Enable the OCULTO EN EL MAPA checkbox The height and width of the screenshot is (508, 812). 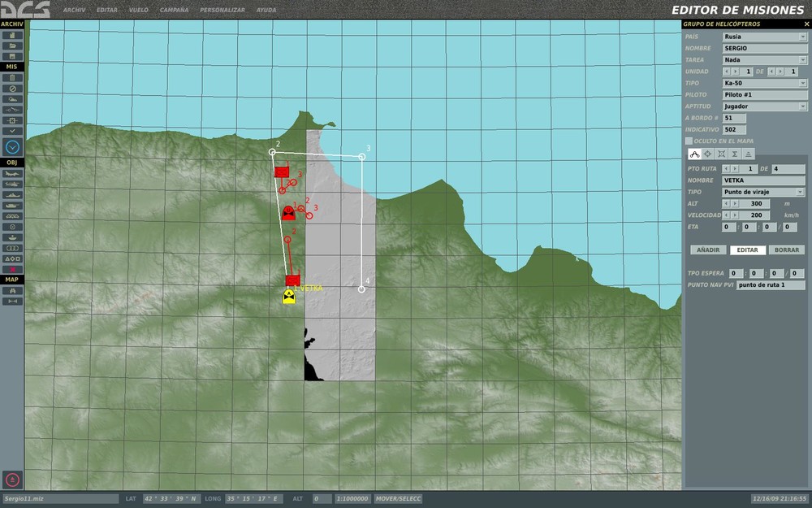pyautogui.click(x=689, y=140)
